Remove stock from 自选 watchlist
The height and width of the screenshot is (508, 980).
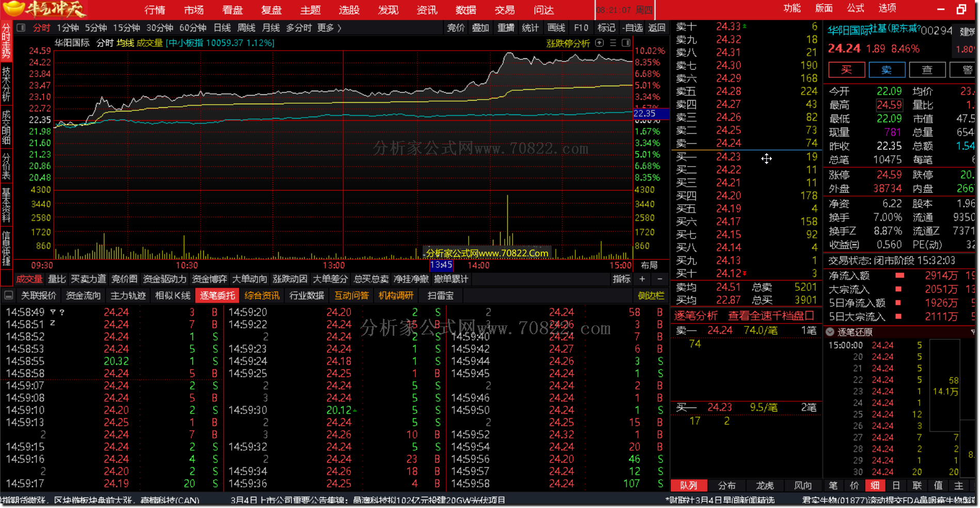tap(632, 28)
